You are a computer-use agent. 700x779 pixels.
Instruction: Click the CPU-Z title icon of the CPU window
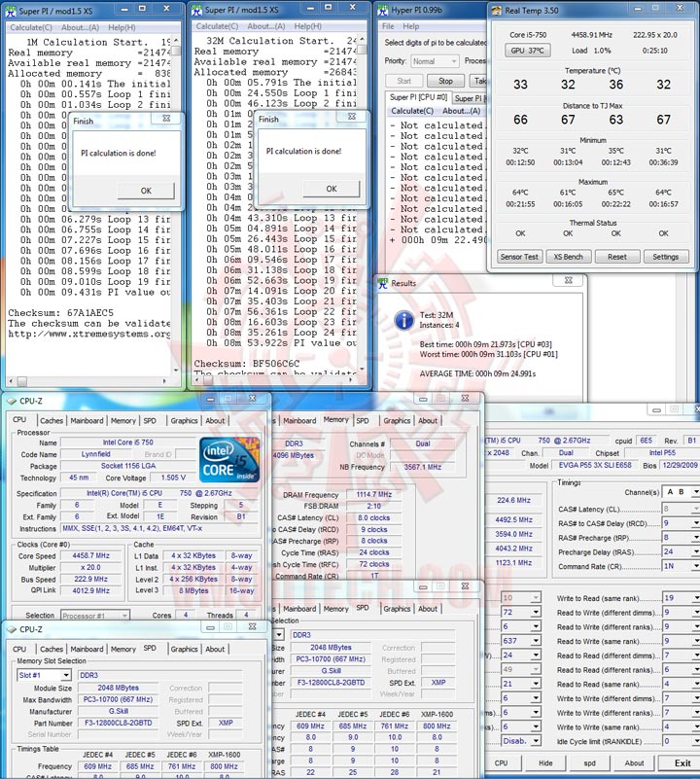click(12, 401)
